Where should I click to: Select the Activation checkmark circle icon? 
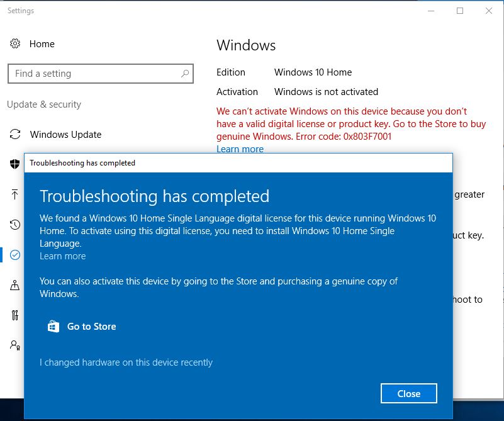point(15,254)
